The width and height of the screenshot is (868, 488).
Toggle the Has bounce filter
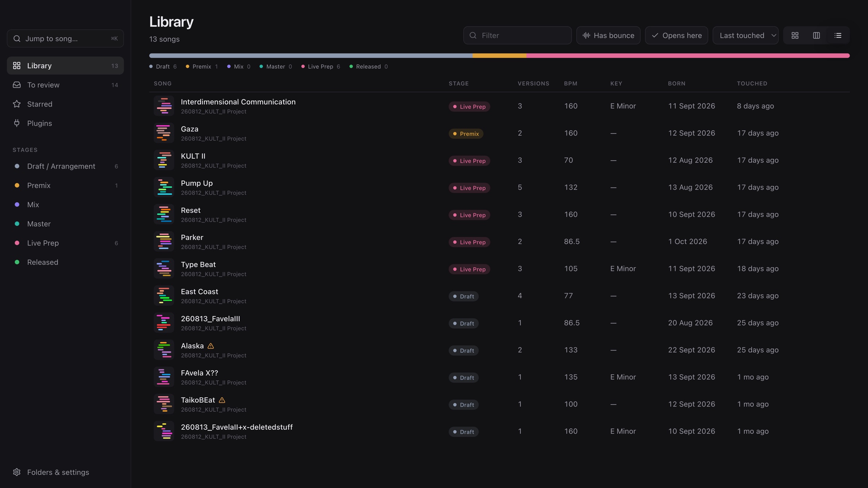608,35
